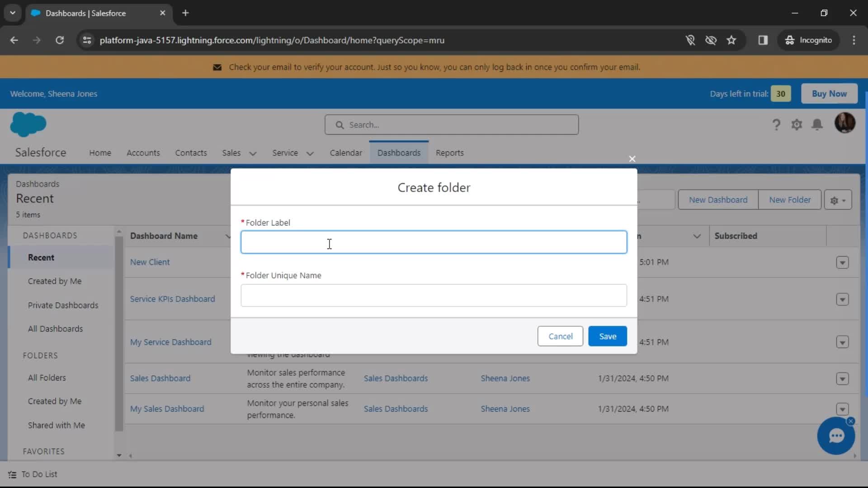The width and height of the screenshot is (868, 488).
Task: Click the Salesforce cloud logo
Action: [x=28, y=124]
